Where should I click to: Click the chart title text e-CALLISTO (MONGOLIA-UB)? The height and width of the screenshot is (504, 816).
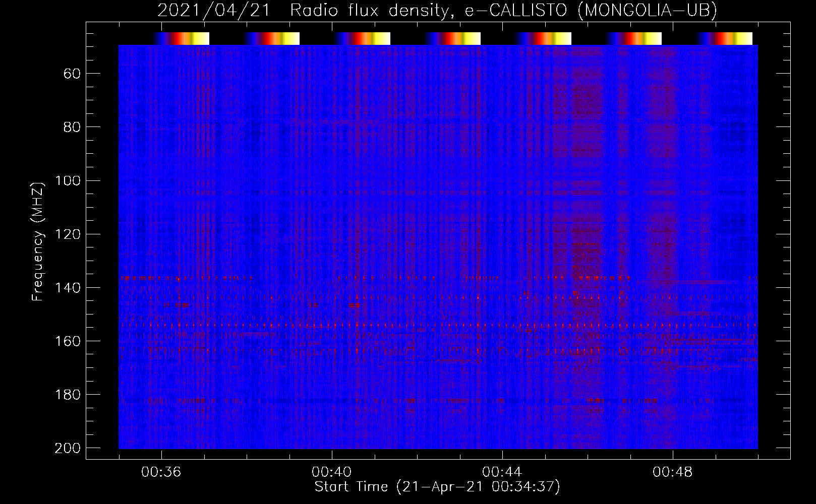591,11
